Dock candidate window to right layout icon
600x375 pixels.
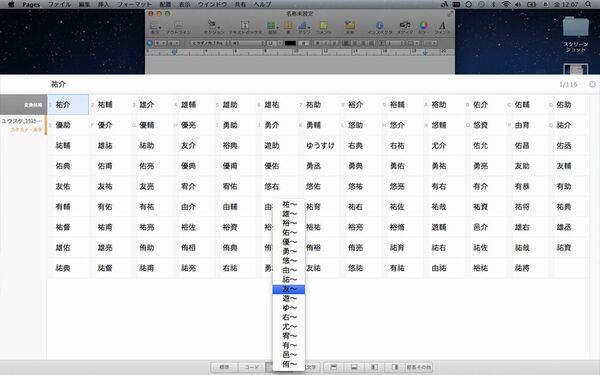[395, 367]
